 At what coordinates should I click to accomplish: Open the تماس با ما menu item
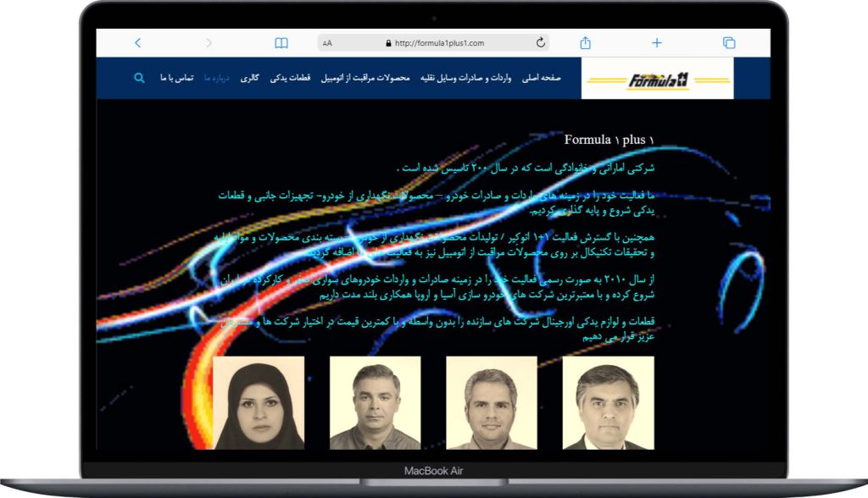coord(176,78)
